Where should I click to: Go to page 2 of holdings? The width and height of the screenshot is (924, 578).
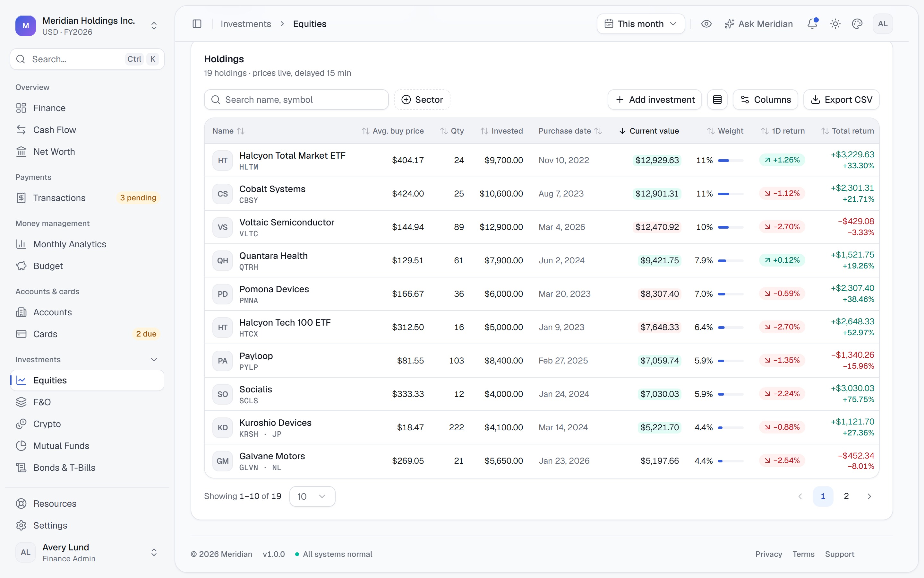pyautogui.click(x=846, y=496)
